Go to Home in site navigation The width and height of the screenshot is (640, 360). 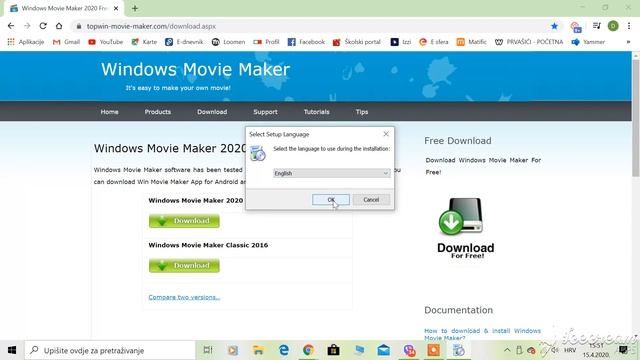[109, 111]
